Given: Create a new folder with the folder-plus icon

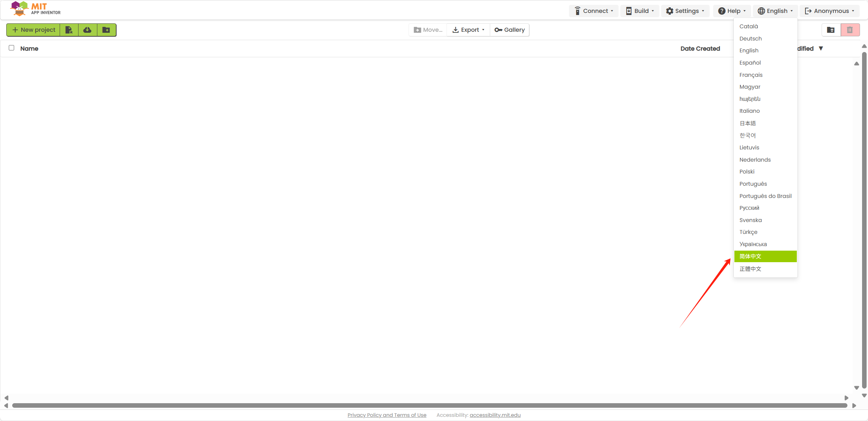Looking at the screenshot, I should 106,30.
